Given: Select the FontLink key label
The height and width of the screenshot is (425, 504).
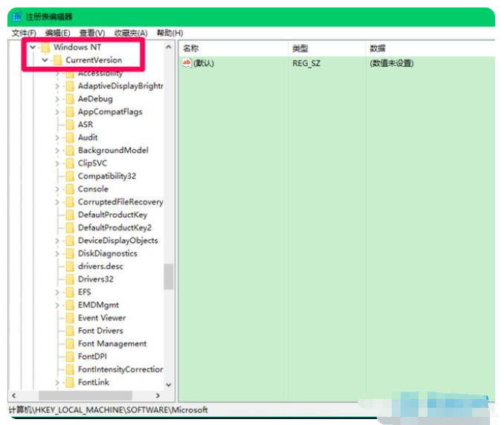Looking at the screenshot, I should click(x=94, y=382).
